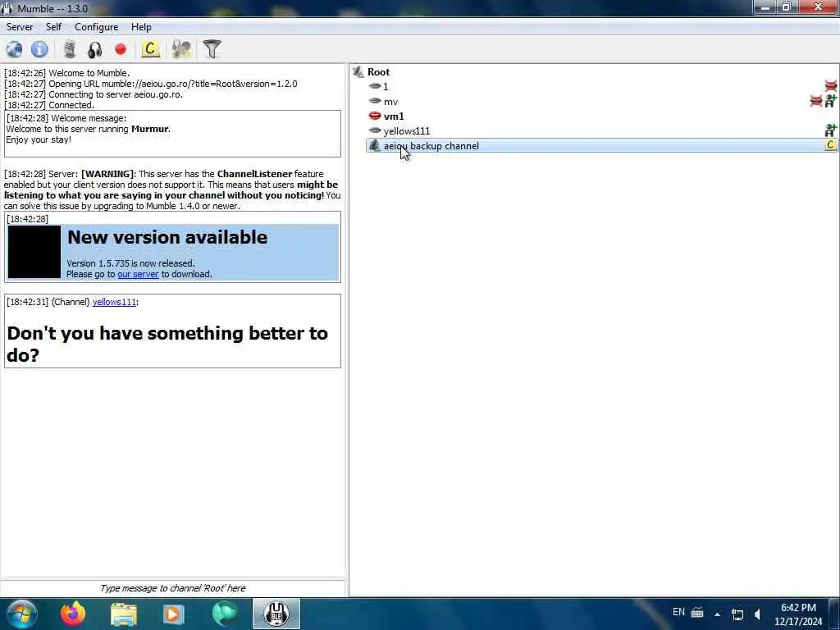Click the 'Version 1.5.735 is now released.' text
The width and height of the screenshot is (840, 630).
click(x=130, y=263)
